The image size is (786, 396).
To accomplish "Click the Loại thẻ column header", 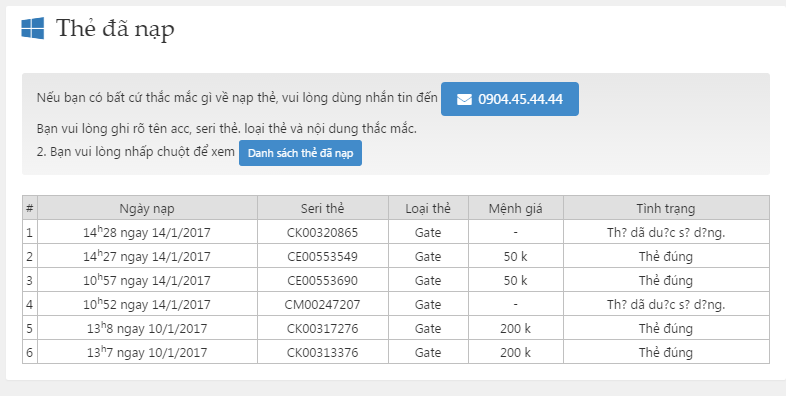I will [428, 208].
